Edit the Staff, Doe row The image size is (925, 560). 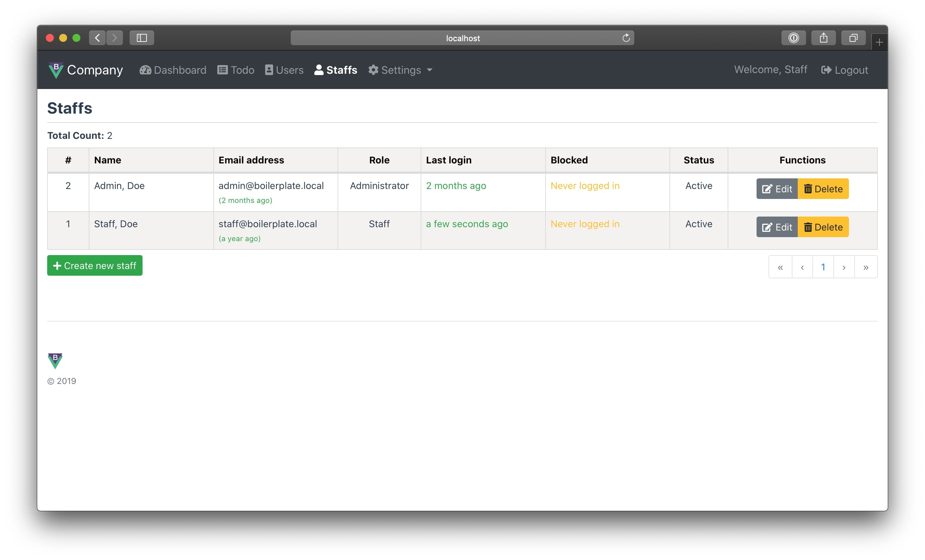coord(776,227)
